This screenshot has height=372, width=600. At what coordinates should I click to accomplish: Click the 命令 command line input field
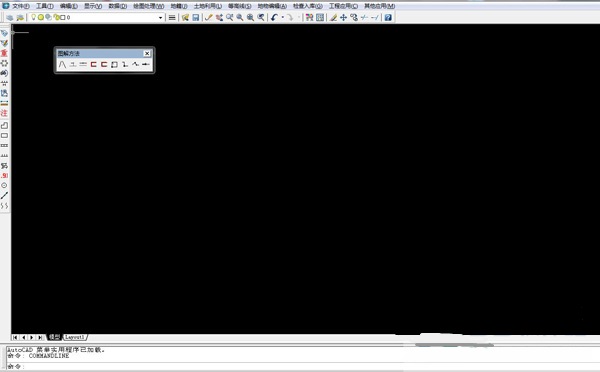302,367
